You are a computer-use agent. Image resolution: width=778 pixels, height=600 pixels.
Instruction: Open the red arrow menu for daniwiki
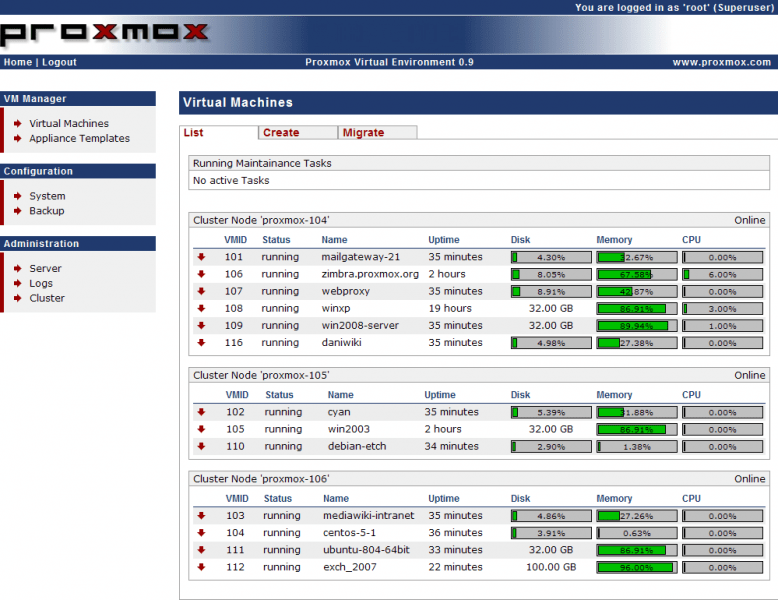click(x=201, y=343)
